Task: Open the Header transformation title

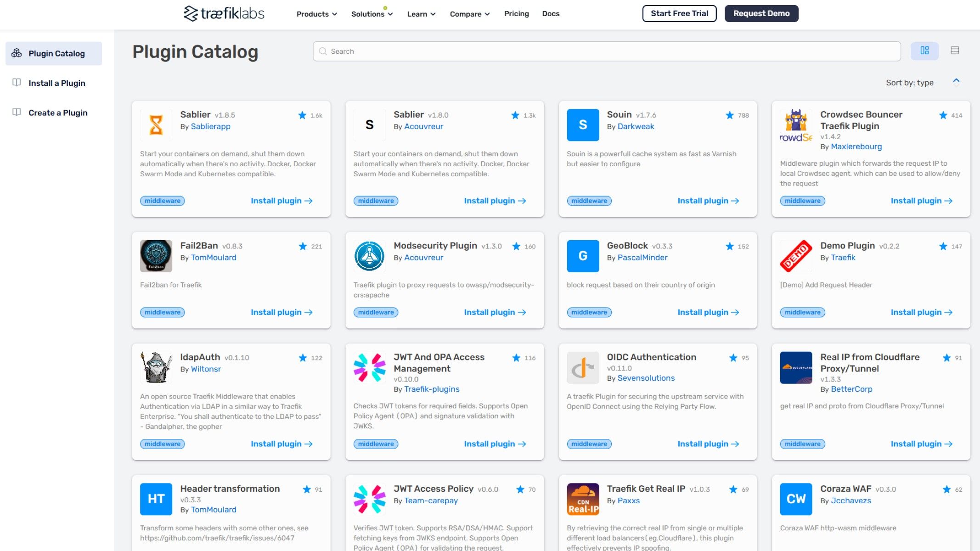Action: pyautogui.click(x=230, y=489)
